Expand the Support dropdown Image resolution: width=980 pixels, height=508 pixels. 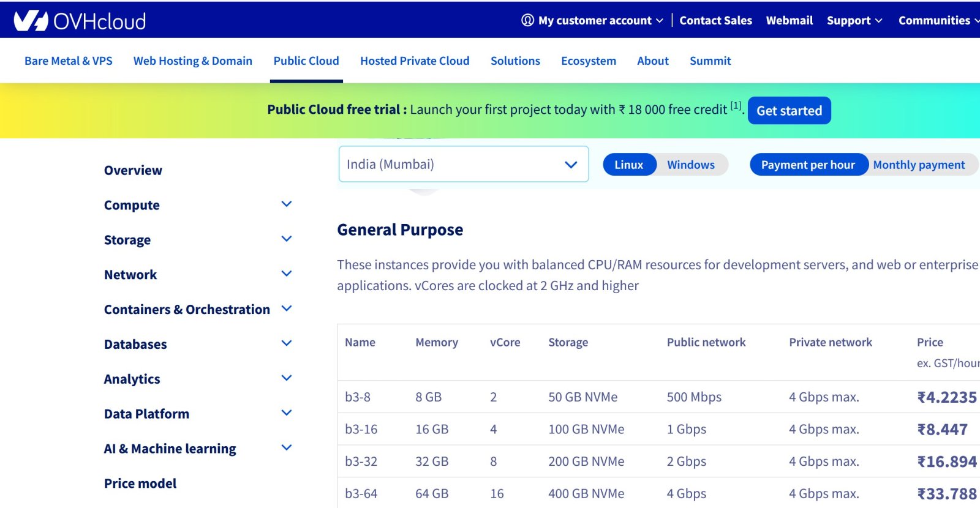[854, 20]
